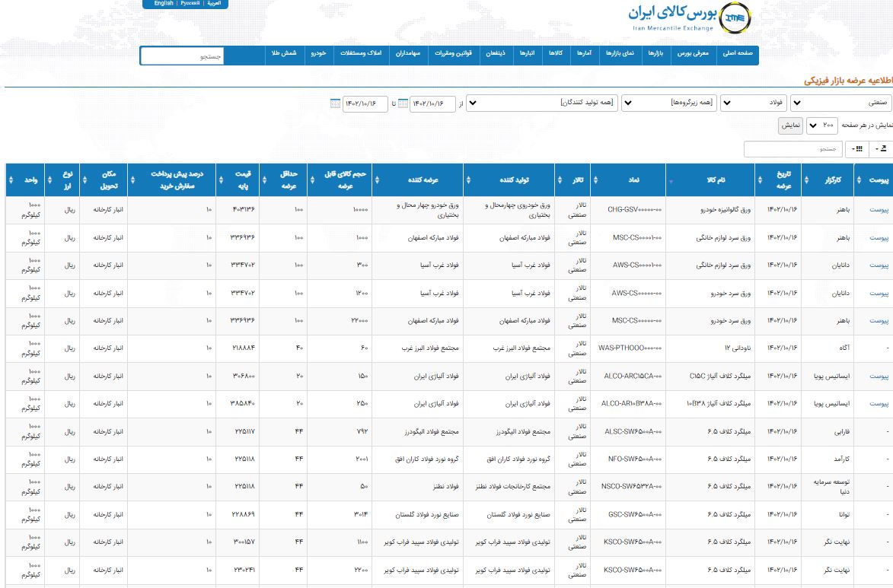Open the table export icon menu
Screen dimensions: 893x588
[882, 149]
